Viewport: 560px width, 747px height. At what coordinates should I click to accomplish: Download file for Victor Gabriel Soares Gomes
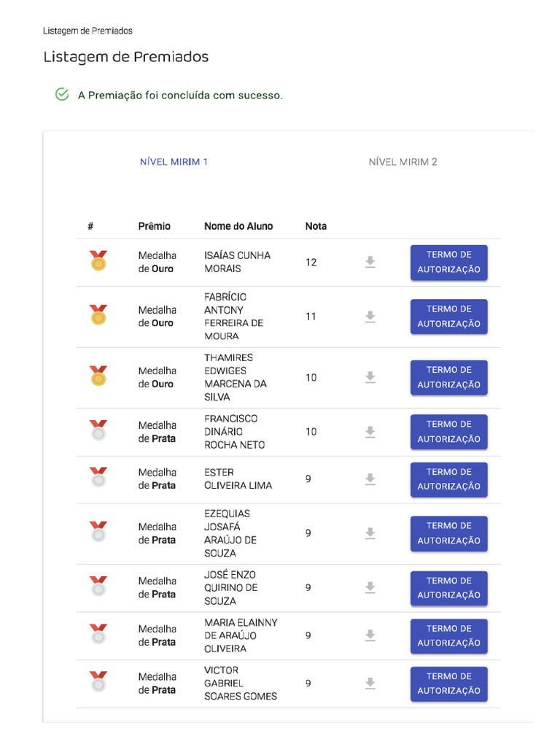(x=370, y=683)
